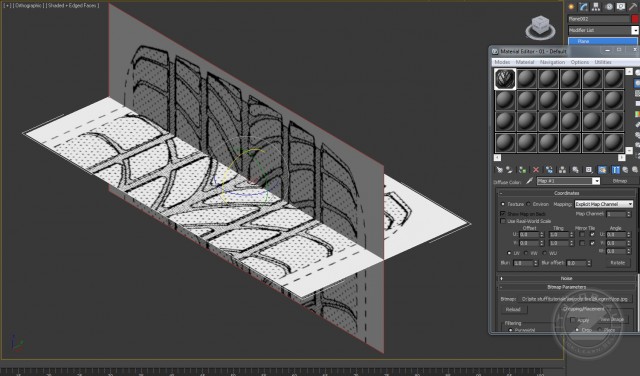Click the sample slots scroll-right arrow
The image size is (640, 376).
coord(621,158)
